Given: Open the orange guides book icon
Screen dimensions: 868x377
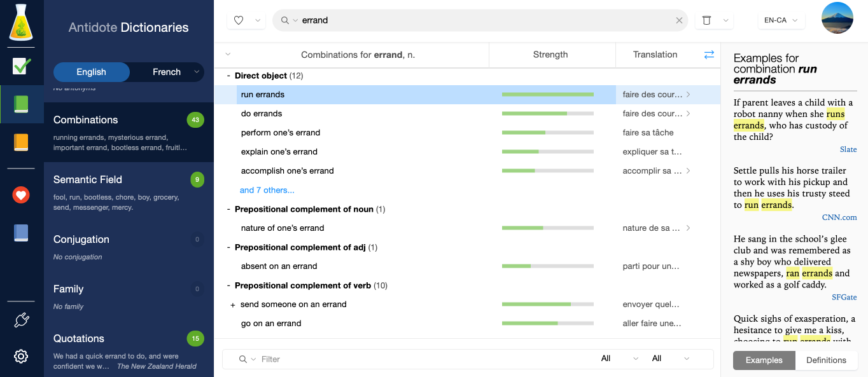Looking at the screenshot, I should click(21, 142).
